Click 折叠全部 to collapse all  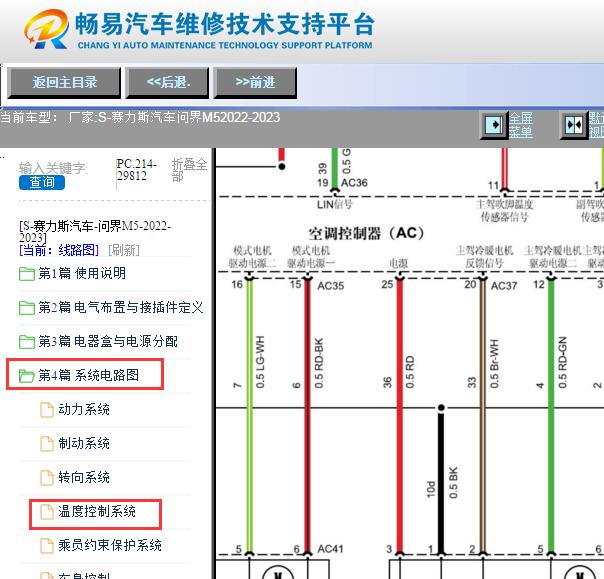click(x=189, y=170)
